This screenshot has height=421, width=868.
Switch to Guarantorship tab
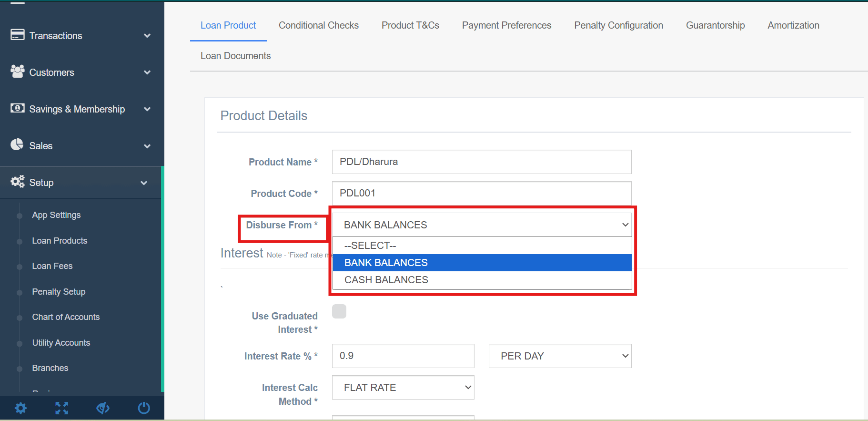point(716,25)
